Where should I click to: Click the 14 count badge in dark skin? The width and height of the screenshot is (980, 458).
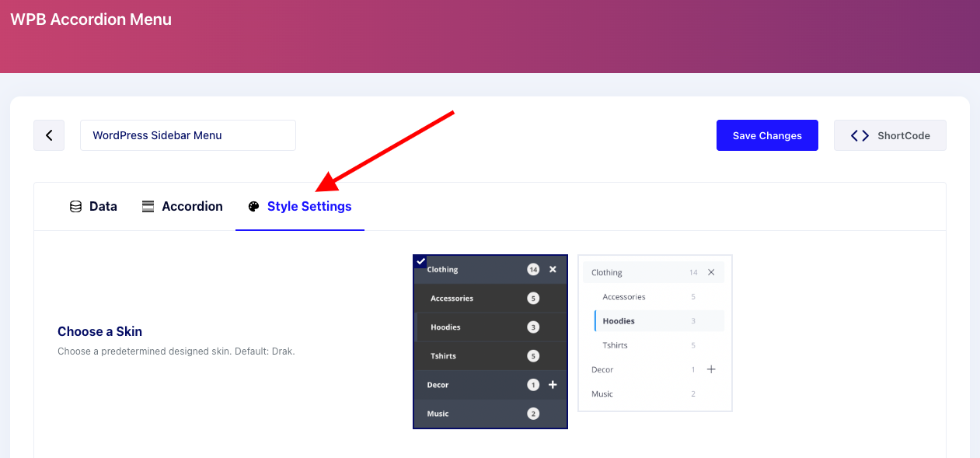533,269
